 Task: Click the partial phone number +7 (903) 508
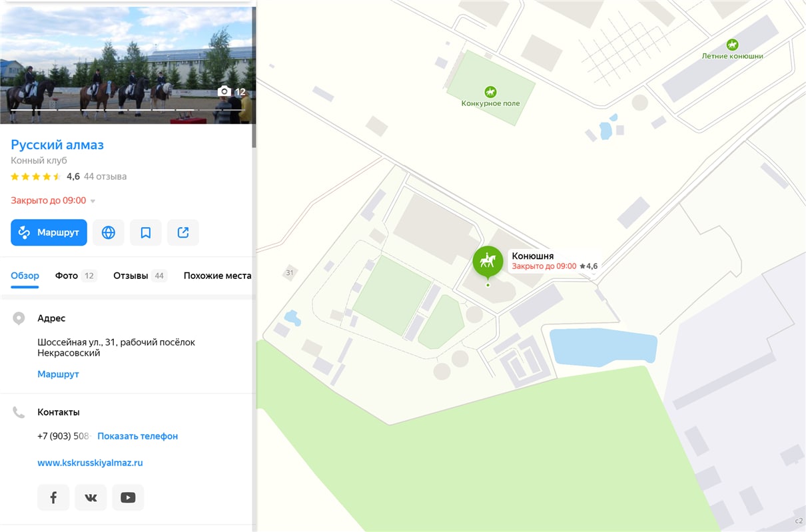[63, 436]
